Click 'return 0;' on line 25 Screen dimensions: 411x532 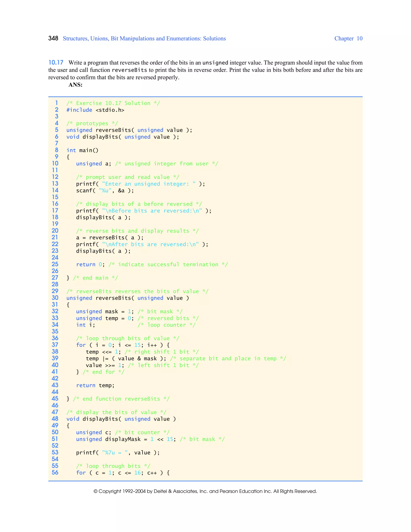[x=90, y=265]
